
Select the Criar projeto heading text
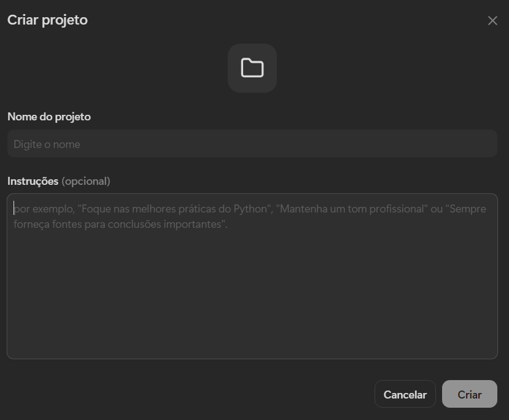click(47, 20)
